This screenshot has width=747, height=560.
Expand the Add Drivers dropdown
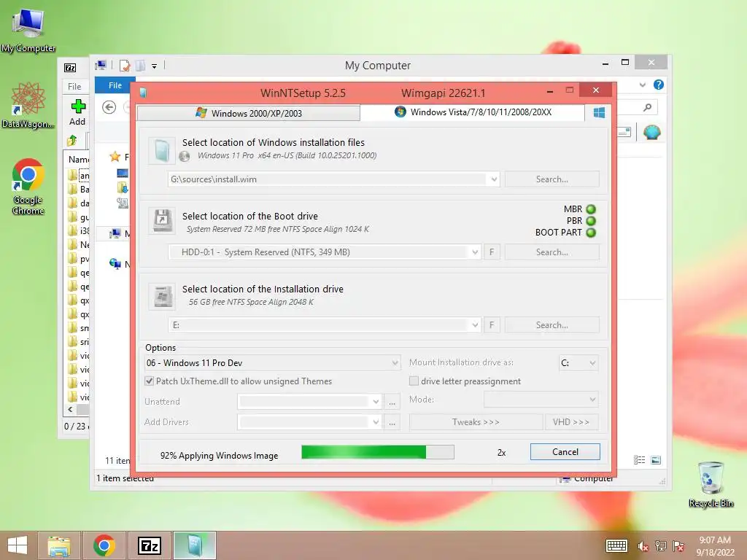pyautogui.click(x=376, y=422)
